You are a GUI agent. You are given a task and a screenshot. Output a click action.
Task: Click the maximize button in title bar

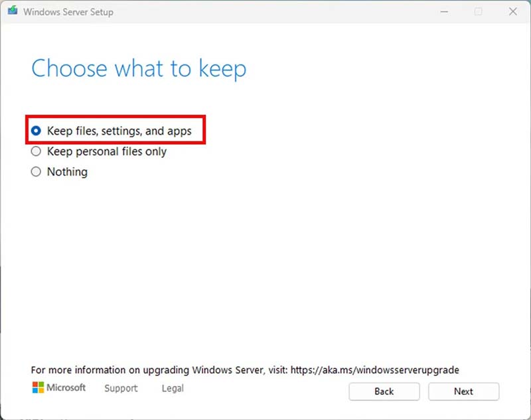pos(478,11)
